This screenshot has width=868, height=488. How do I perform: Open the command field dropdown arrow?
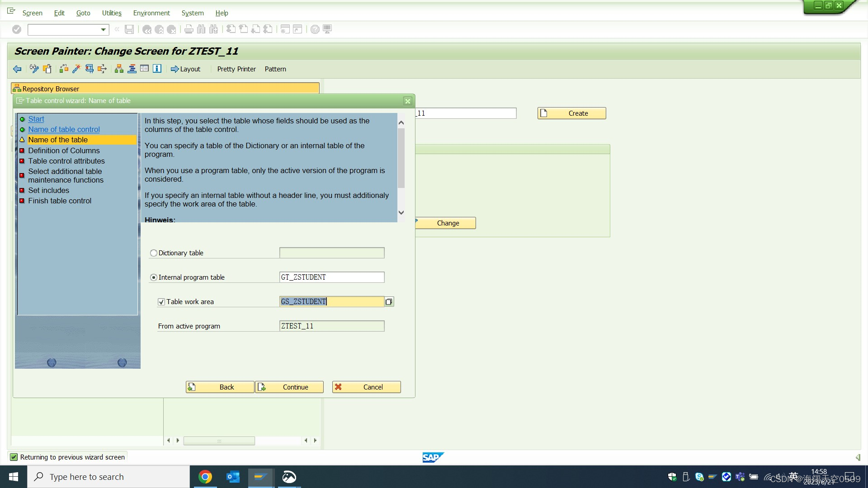point(103,30)
